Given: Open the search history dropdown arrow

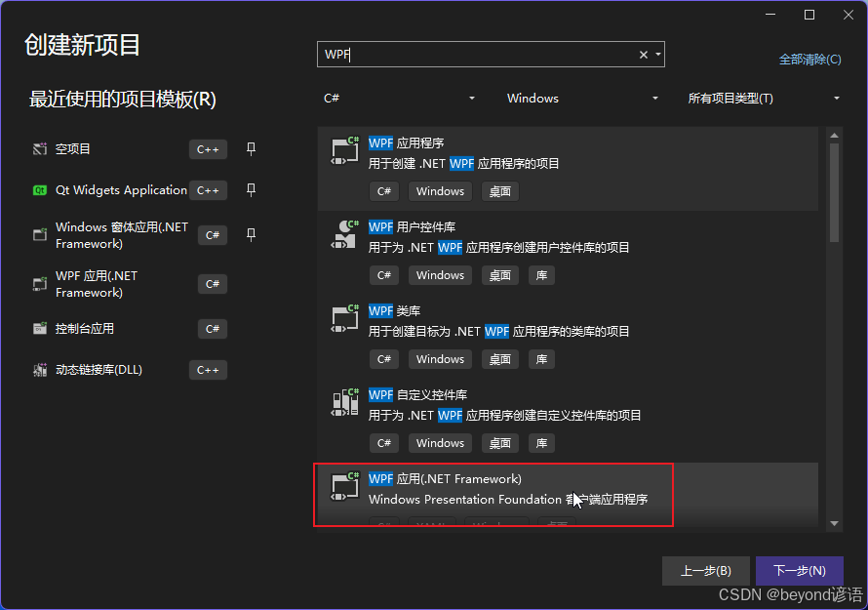Looking at the screenshot, I should [658, 55].
